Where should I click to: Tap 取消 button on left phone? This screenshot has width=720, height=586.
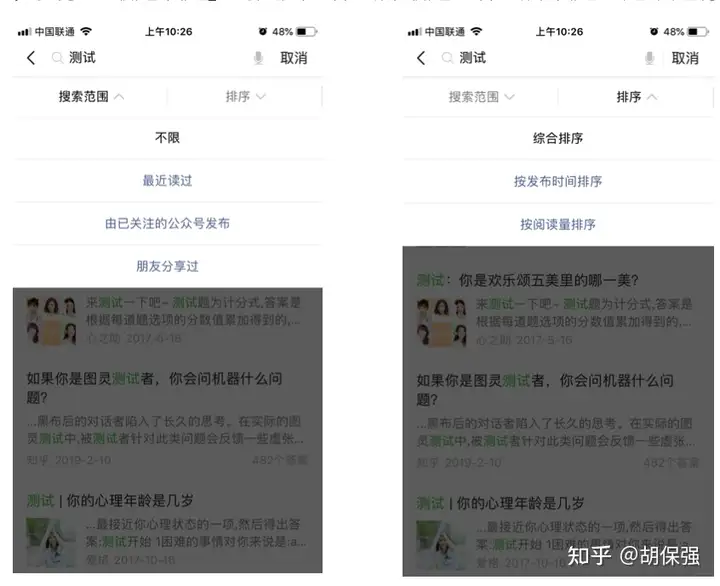pyautogui.click(x=294, y=58)
